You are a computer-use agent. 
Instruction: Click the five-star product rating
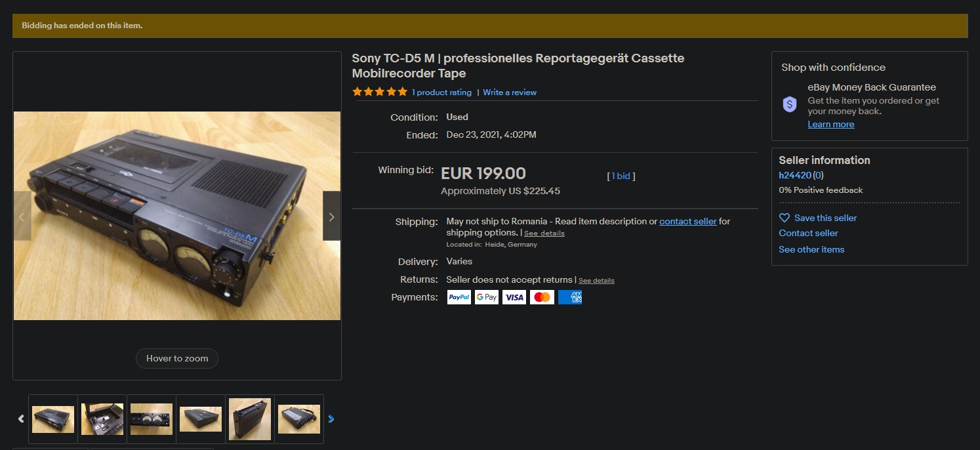(x=380, y=92)
